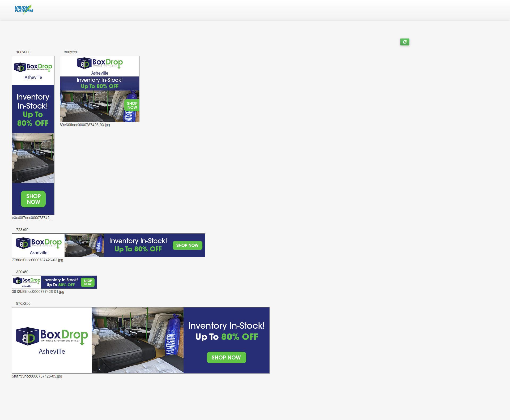Click BoxDrop logo in 160x600 ad

33,67
